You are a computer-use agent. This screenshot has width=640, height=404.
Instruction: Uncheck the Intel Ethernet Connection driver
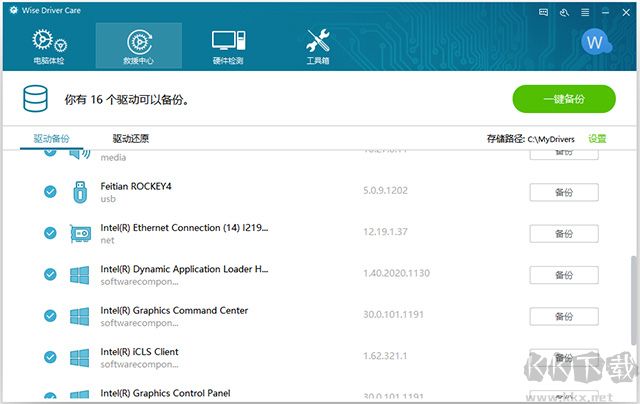point(50,233)
